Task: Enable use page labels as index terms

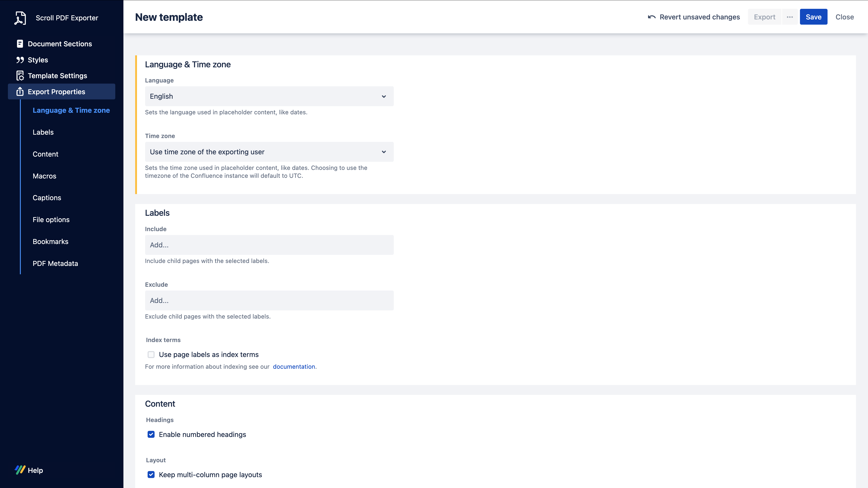Action: point(151,355)
